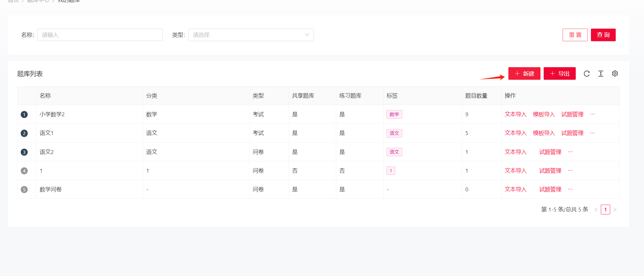Open the table density icon

click(x=601, y=74)
